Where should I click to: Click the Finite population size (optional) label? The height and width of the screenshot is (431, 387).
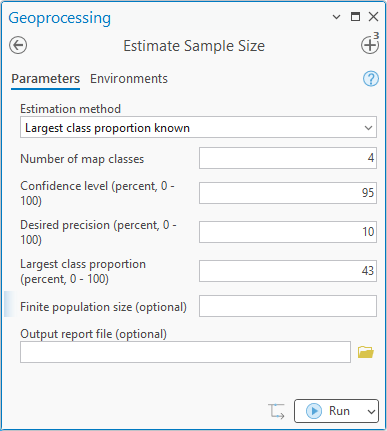click(x=103, y=307)
